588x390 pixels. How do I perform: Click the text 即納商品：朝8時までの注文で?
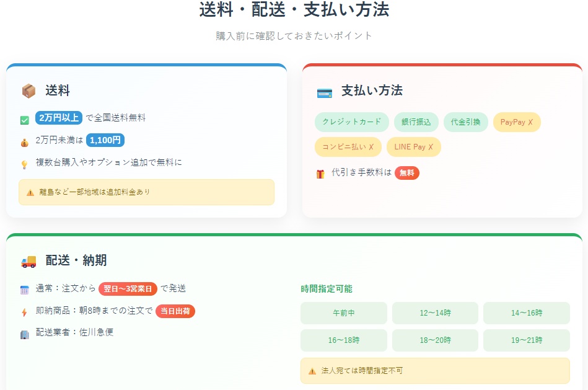point(94,311)
